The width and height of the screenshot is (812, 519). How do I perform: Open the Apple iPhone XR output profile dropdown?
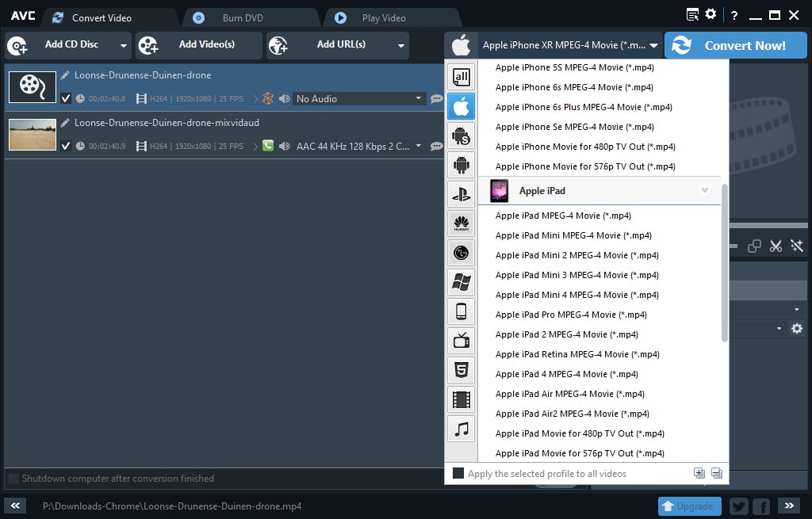click(x=569, y=45)
